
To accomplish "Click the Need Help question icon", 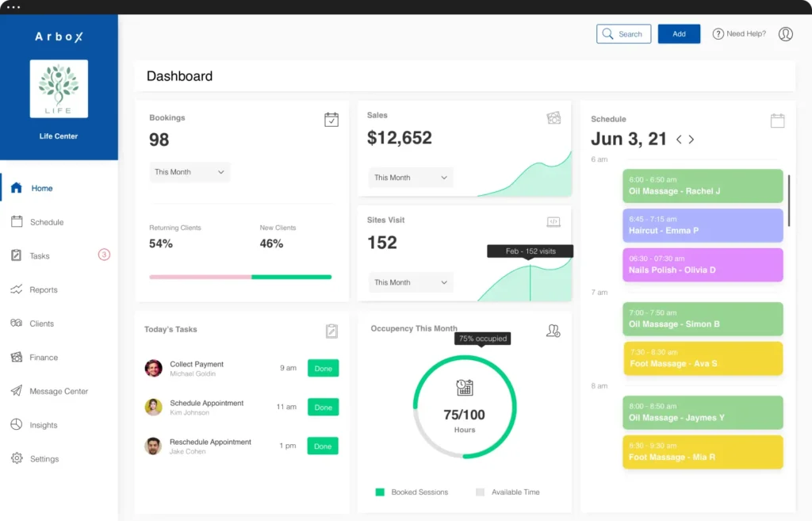I will (x=718, y=34).
